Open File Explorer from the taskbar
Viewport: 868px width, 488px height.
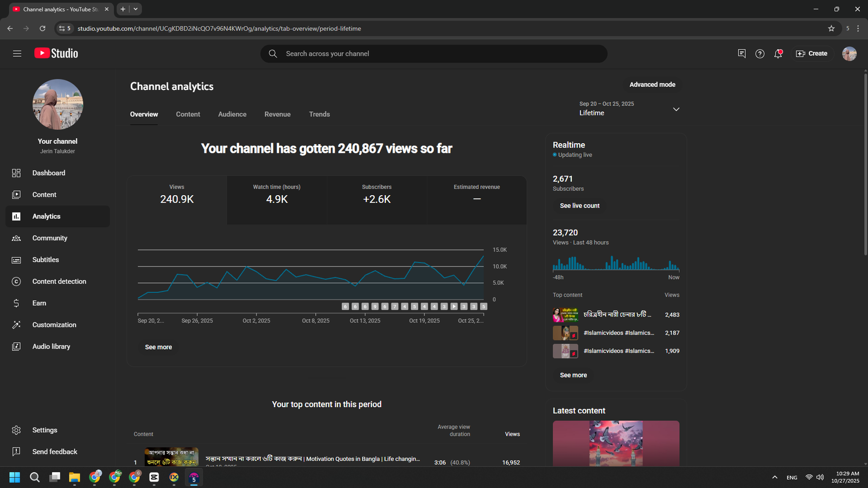point(74,477)
